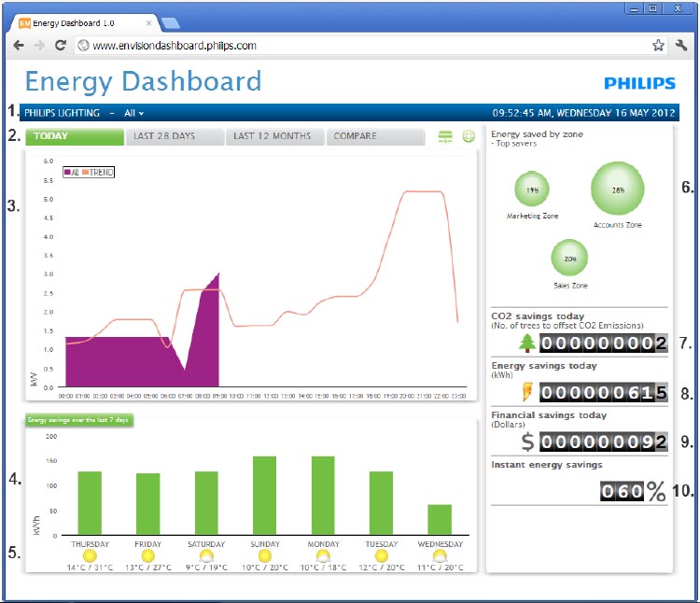Reload the Energy Dashboard page
700x603 pixels.
tap(61, 45)
